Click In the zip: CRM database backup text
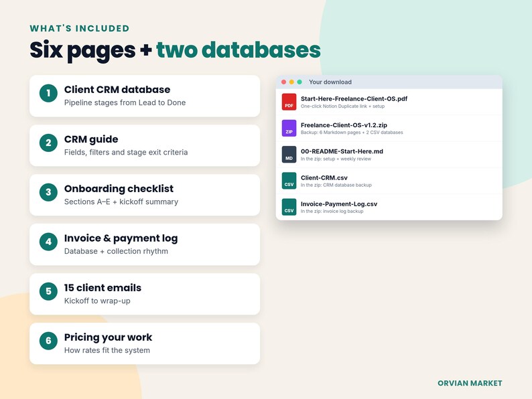Image resolution: width=532 pixels, height=399 pixels. tap(336, 185)
